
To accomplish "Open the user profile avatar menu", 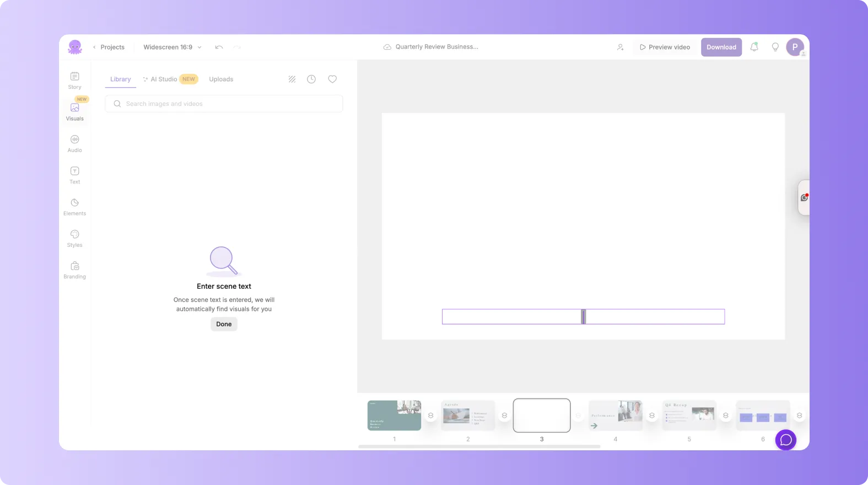I will click(795, 47).
